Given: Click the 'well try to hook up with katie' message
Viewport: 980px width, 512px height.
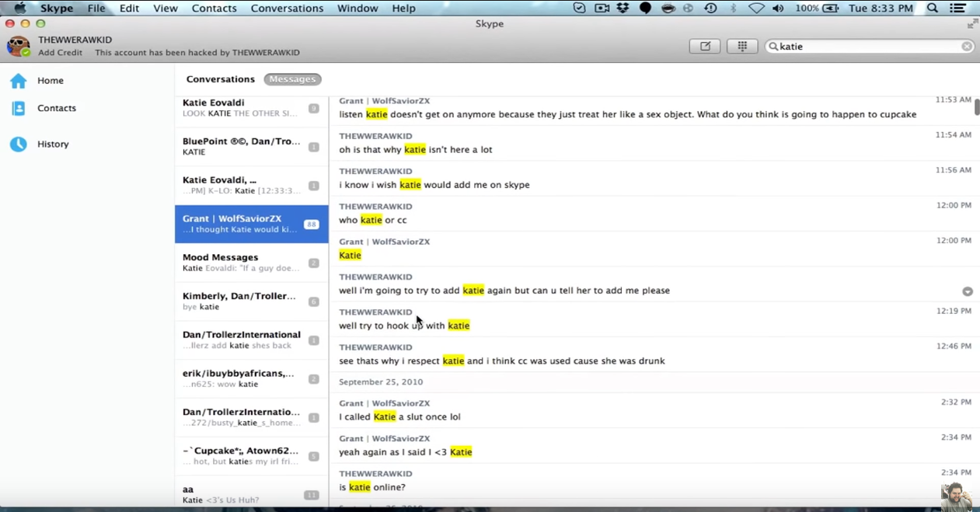Looking at the screenshot, I should (x=404, y=326).
